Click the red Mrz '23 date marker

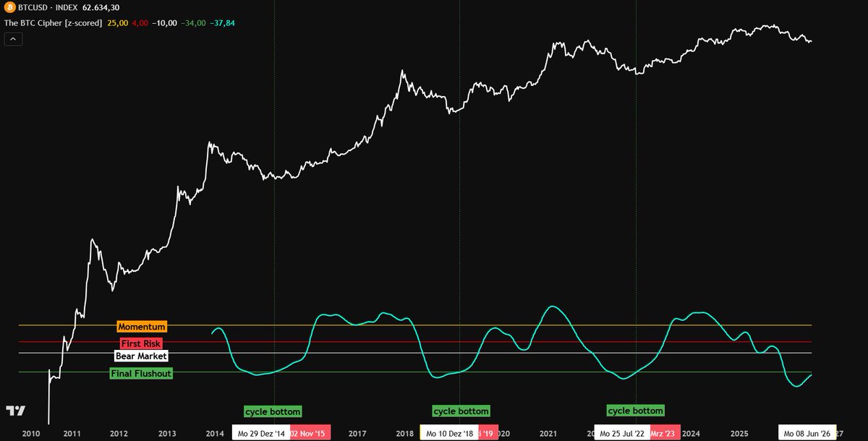tap(664, 433)
